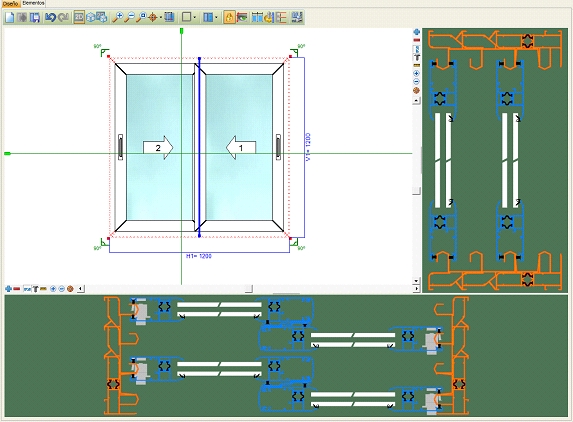Create a new design with the blank page icon
The width and height of the screenshot is (573, 422).
[9, 17]
